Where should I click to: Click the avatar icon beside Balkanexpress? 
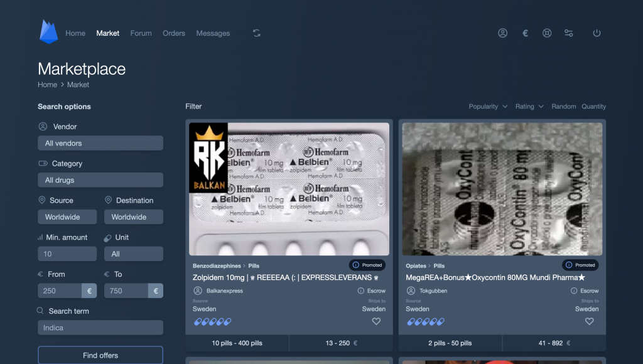(198, 291)
